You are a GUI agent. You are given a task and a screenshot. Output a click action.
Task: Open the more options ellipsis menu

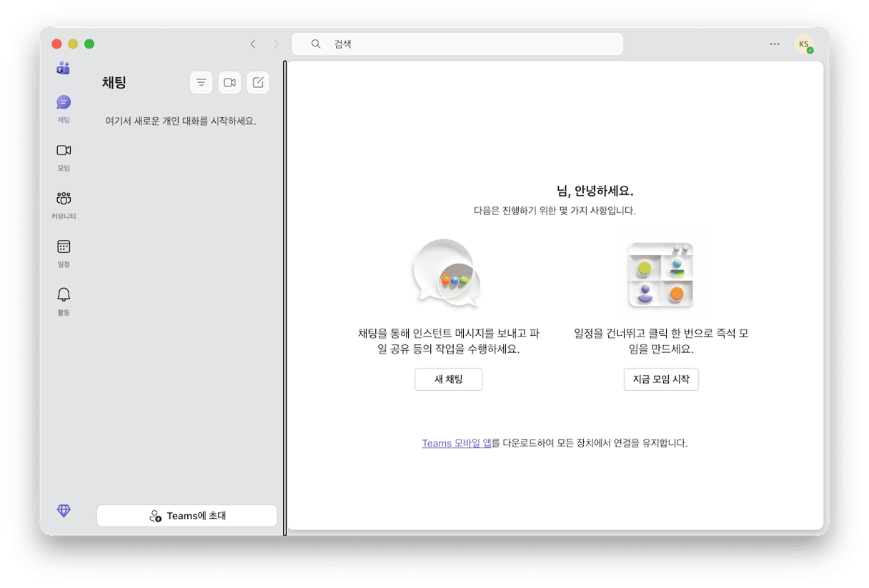pos(775,44)
